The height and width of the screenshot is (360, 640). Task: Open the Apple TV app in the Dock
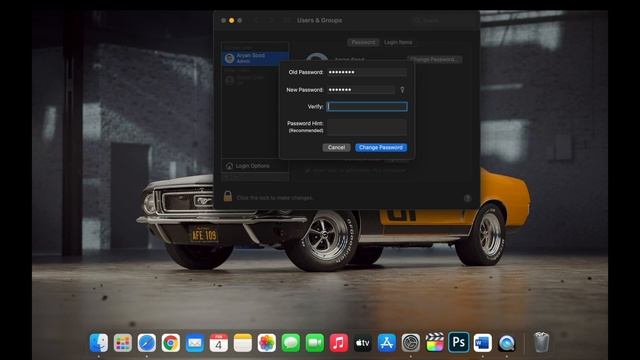click(x=362, y=342)
